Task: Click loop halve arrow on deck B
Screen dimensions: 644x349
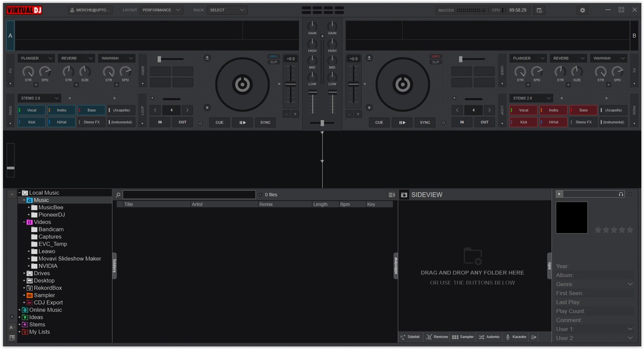Action: click(x=457, y=110)
